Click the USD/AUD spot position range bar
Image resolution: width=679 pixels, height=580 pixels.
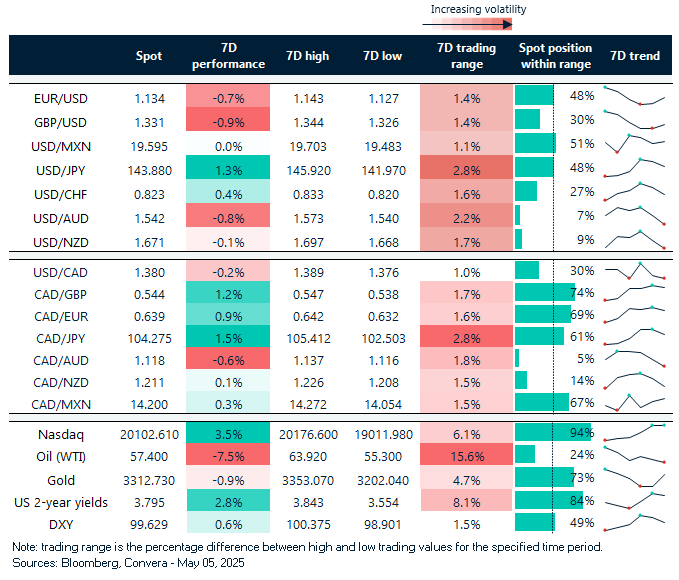(518, 215)
